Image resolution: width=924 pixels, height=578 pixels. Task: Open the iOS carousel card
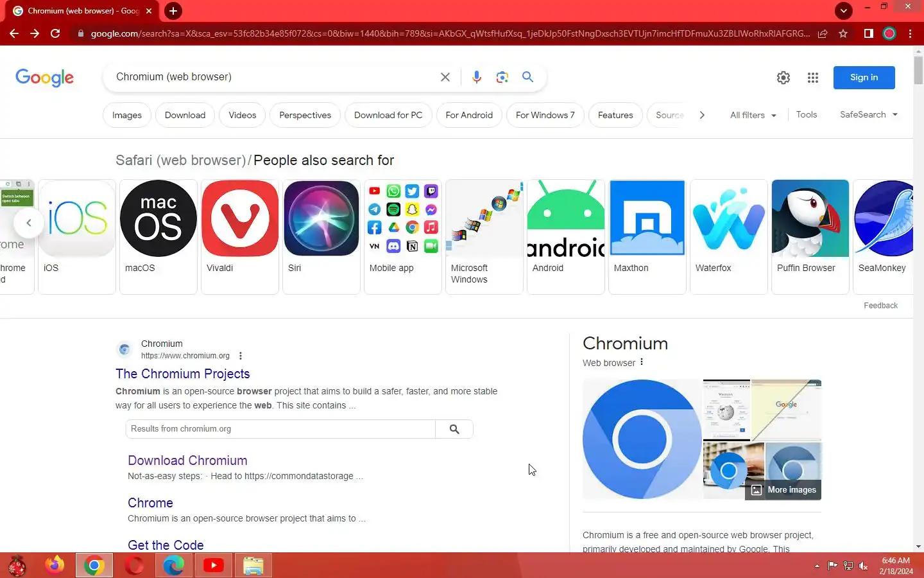(x=77, y=236)
